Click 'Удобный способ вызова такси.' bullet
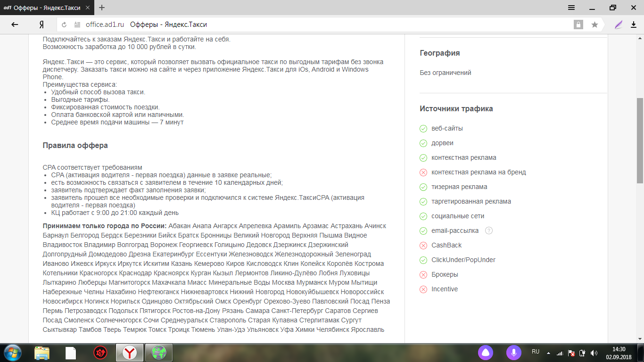 pyautogui.click(x=98, y=92)
